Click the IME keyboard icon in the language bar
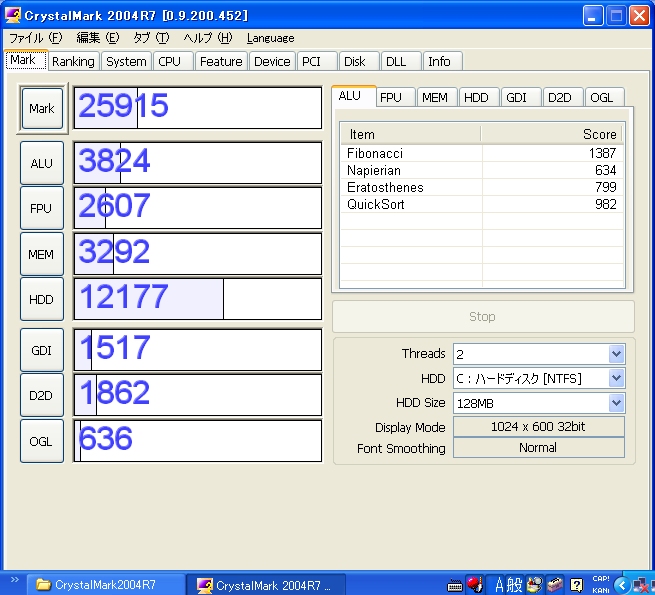The image size is (655, 595). point(455,585)
